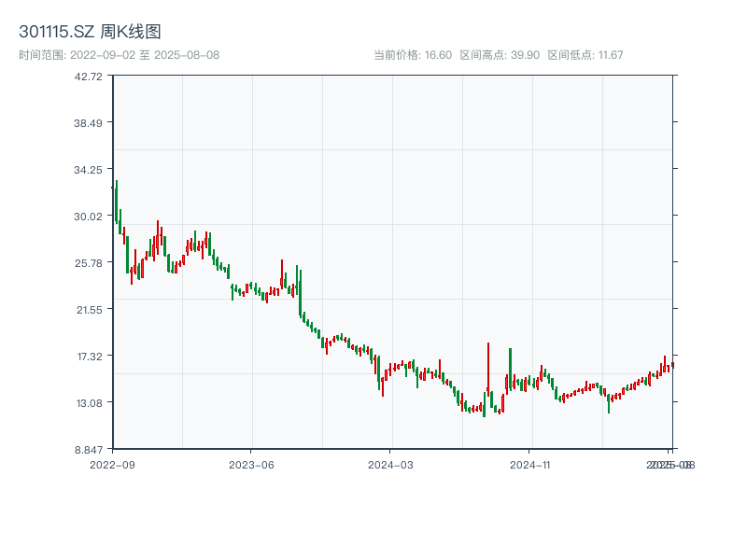Click the 时间范围 date range text
Viewport: 747px width, 560px height.
(x=119, y=55)
